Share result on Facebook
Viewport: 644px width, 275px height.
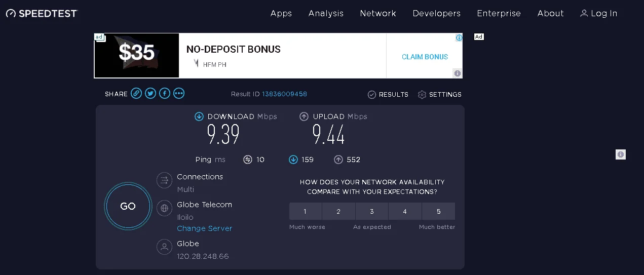coord(165,93)
